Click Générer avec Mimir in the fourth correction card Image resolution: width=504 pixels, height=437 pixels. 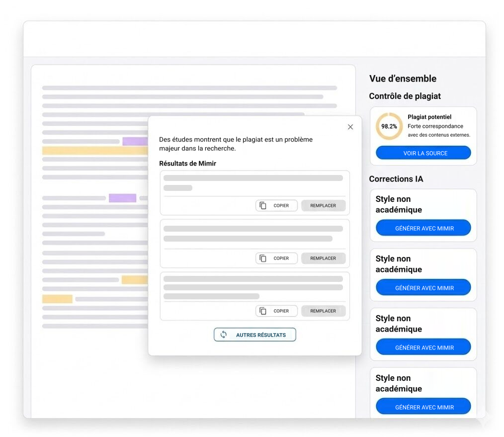423,407
